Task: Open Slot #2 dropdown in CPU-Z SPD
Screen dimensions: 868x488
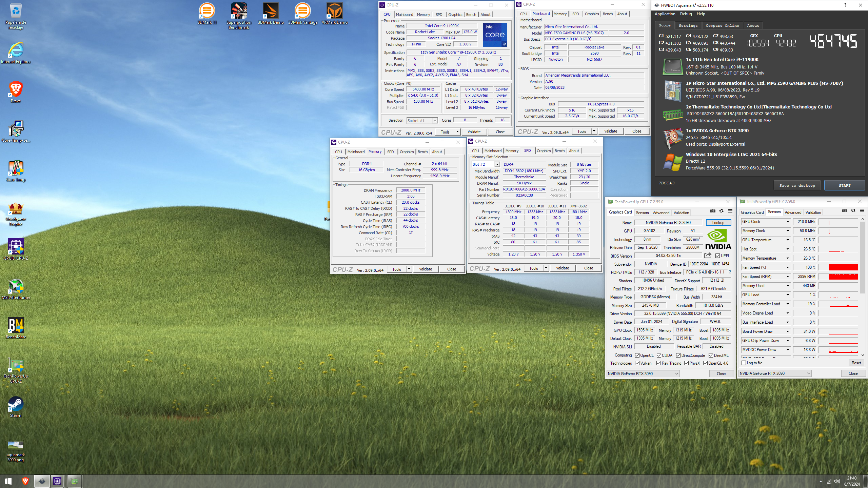Action: click(x=486, y=164)
